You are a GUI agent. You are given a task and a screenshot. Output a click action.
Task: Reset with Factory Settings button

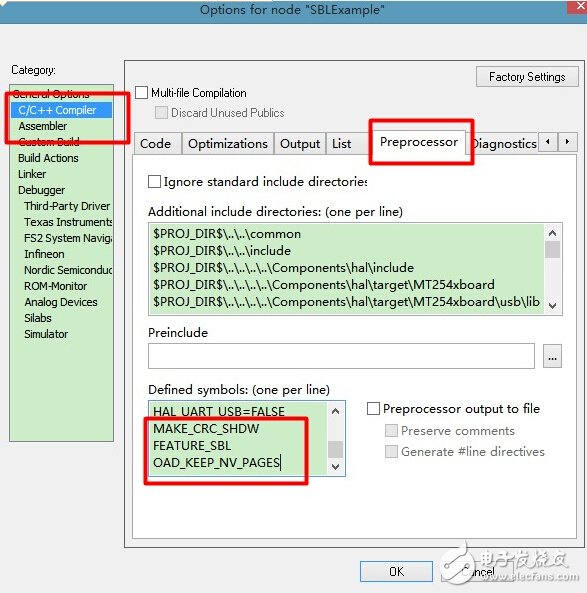527,77
